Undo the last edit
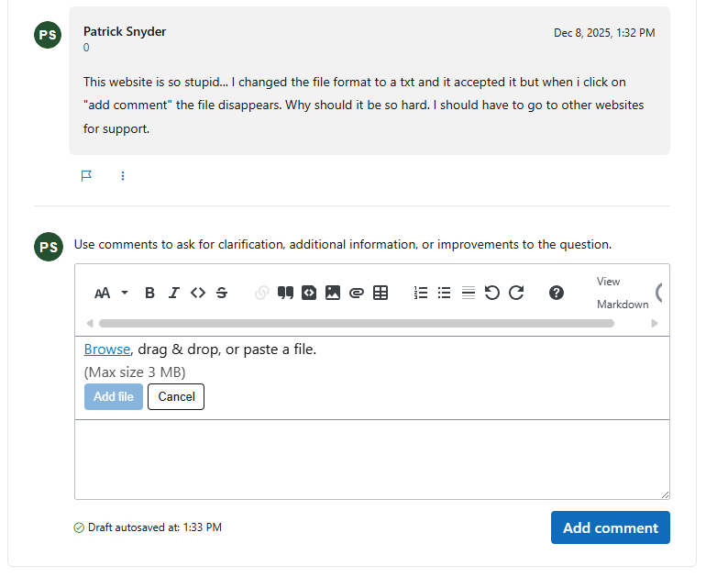 (492, 293)
